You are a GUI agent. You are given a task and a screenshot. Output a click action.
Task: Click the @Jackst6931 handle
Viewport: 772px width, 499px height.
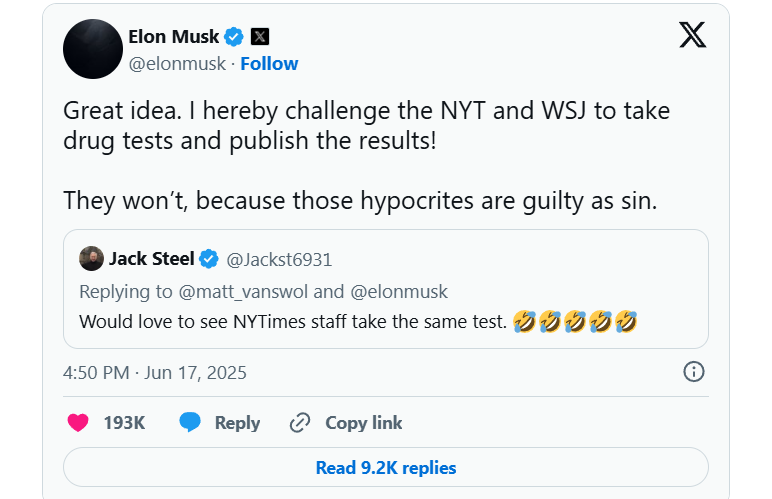click(x=279, y=260)
